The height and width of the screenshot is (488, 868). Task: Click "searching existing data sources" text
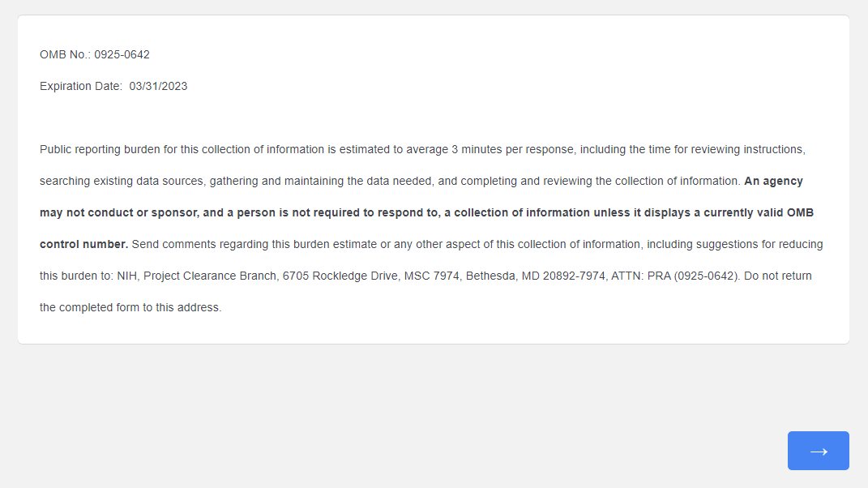(122, 181)
